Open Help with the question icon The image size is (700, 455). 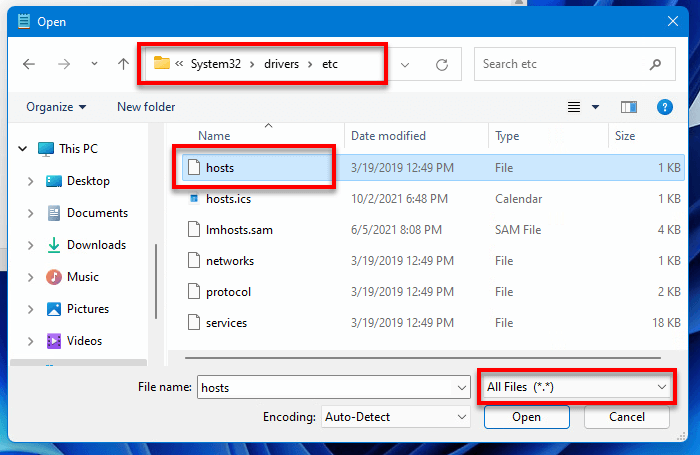(665, 107)
